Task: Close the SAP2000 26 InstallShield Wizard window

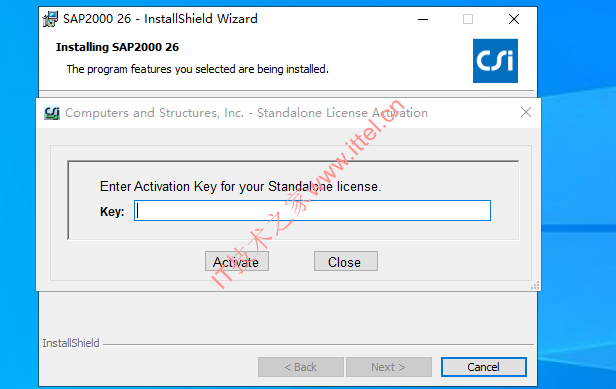Action: tap(514, 19)
